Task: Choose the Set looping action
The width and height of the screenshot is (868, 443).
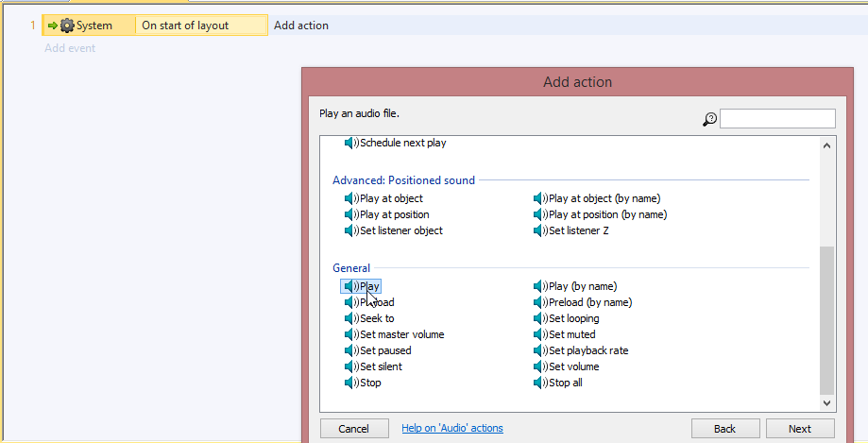Action: 567,318
